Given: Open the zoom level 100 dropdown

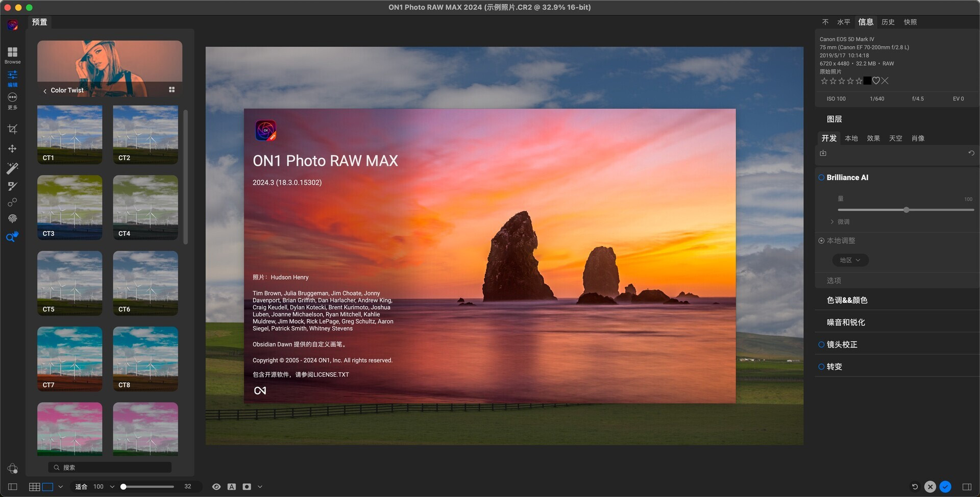Looking at the screenshot, I should pyautogui.click(x=112, y=487).
